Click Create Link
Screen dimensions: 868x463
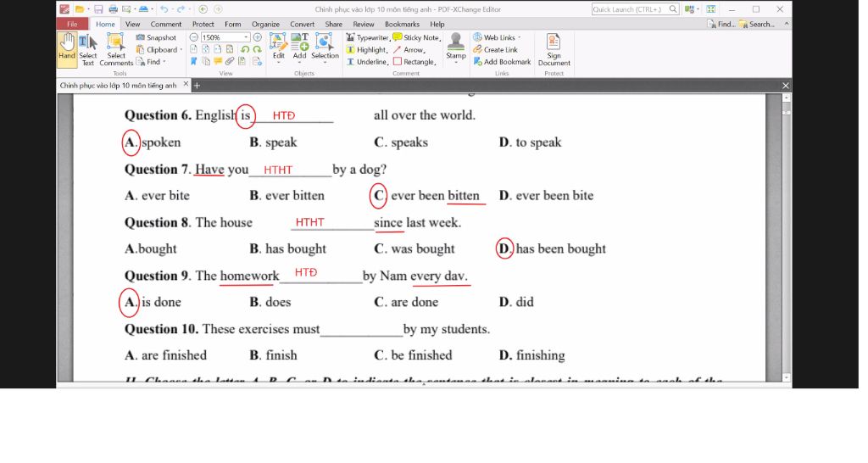point(495,50)
